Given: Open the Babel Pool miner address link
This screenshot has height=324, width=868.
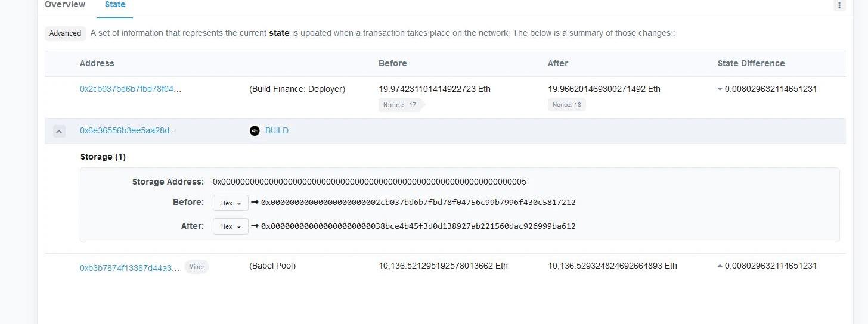Looking at the screenshot, I should point(129,268).
